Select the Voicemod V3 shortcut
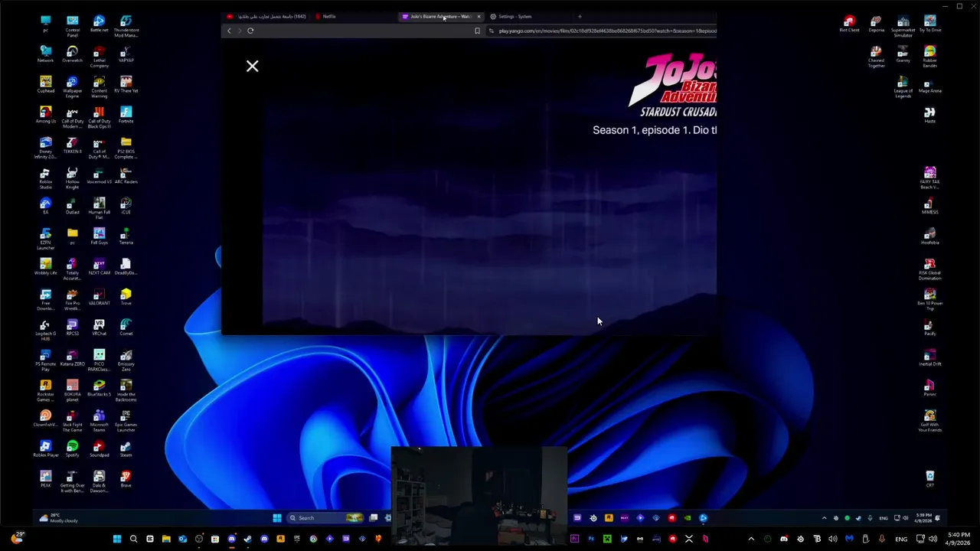The image size is (980, 551). pyautogui.click(x=99, y=175)
